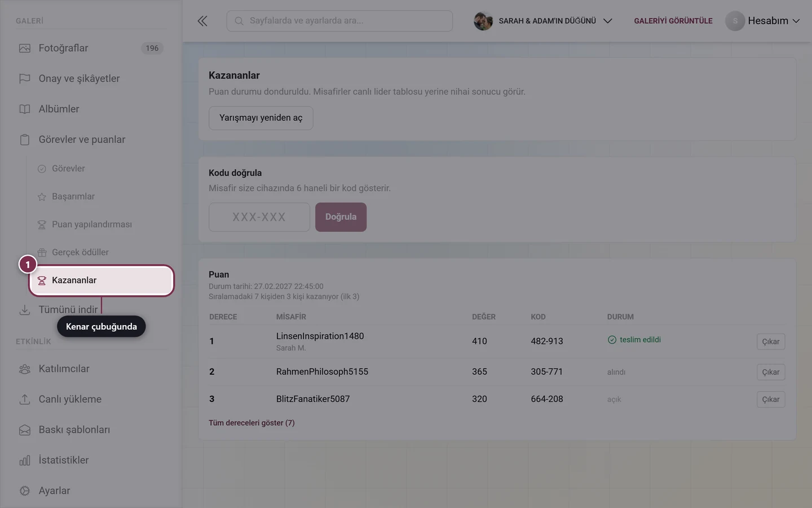
Task: Click the teslim edildi status text
Action: (640, 340)
